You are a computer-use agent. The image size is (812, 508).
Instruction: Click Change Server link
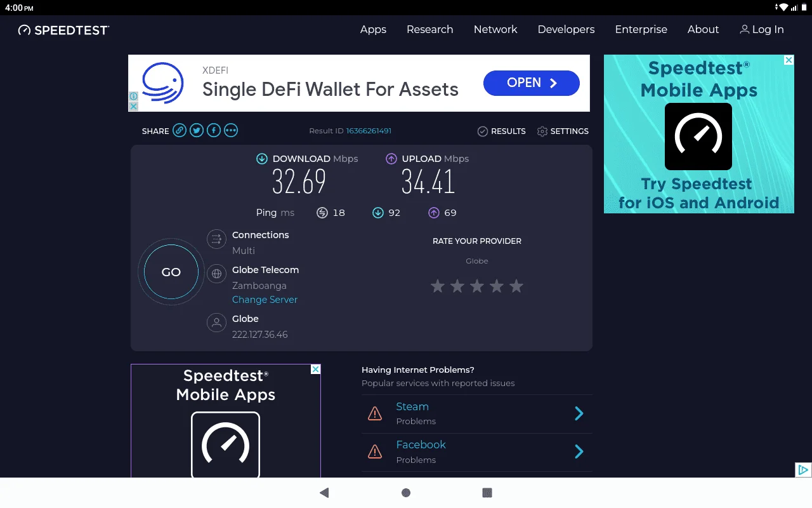(x=265, y=300)
